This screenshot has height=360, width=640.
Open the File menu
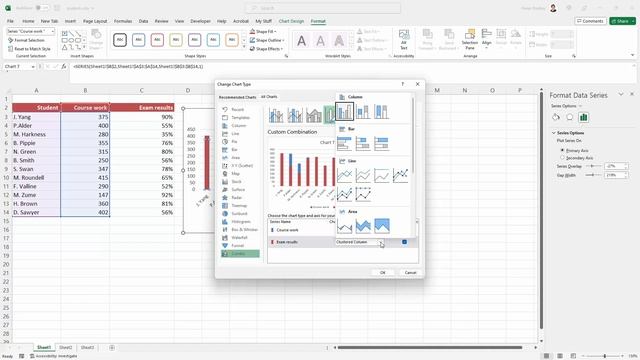(x=10, y=21)
